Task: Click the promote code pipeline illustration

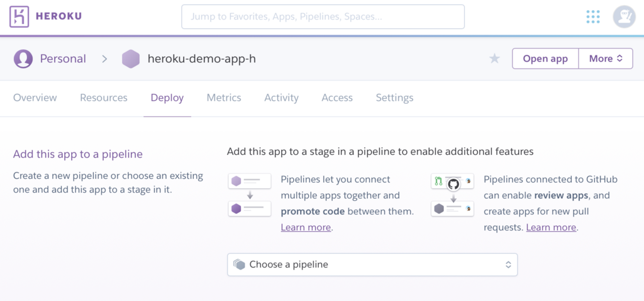Action: 250,195
